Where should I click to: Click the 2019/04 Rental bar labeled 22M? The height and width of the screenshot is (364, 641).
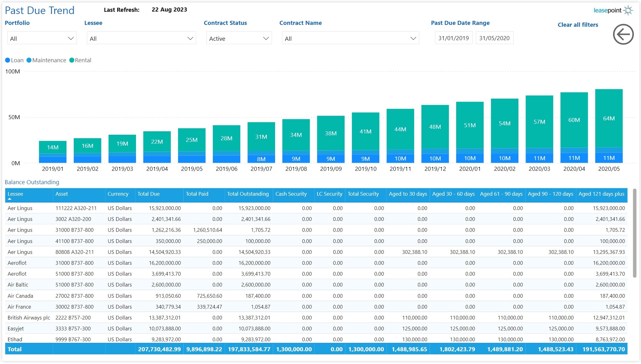(x=157, y=142)
